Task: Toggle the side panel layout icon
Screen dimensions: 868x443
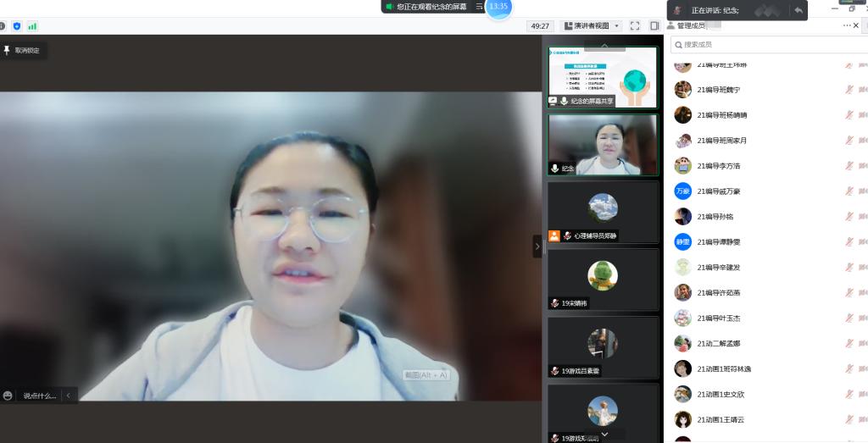Action: coord(654,26)
